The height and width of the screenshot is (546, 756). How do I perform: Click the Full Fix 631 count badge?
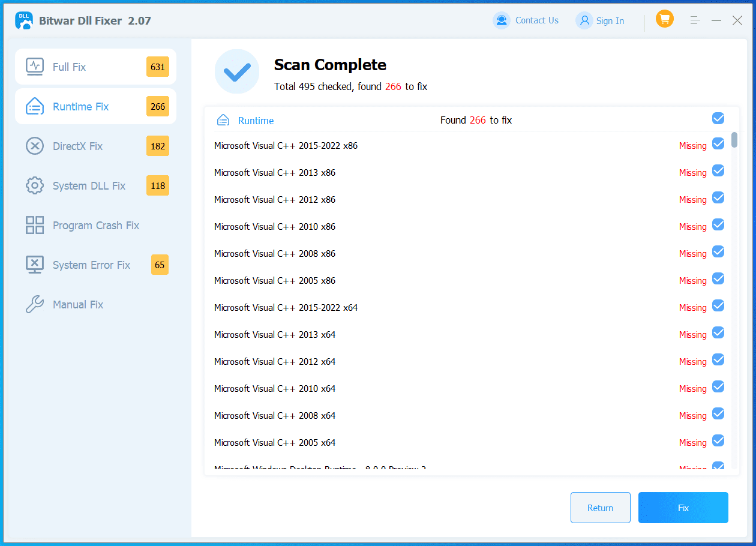(158, 67)
